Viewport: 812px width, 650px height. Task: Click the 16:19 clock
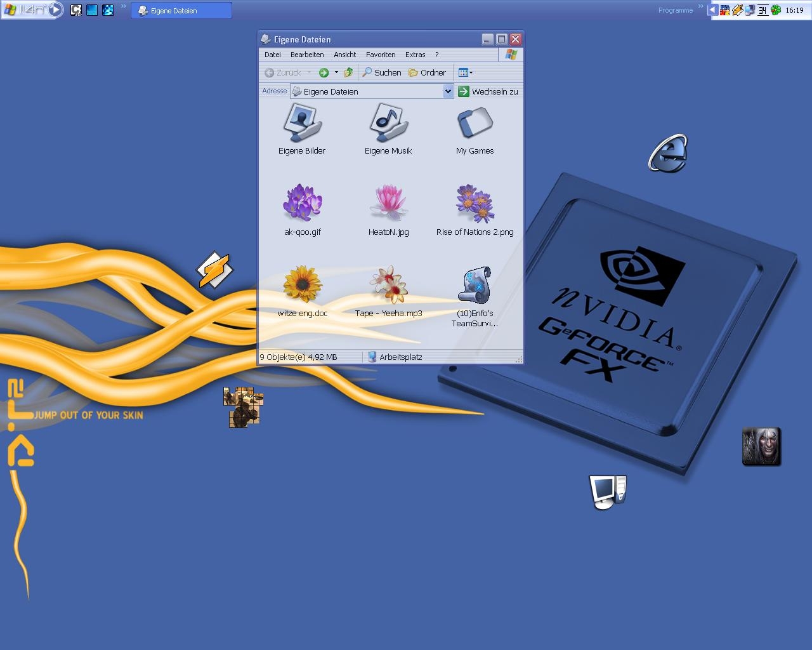coord(794,10)
